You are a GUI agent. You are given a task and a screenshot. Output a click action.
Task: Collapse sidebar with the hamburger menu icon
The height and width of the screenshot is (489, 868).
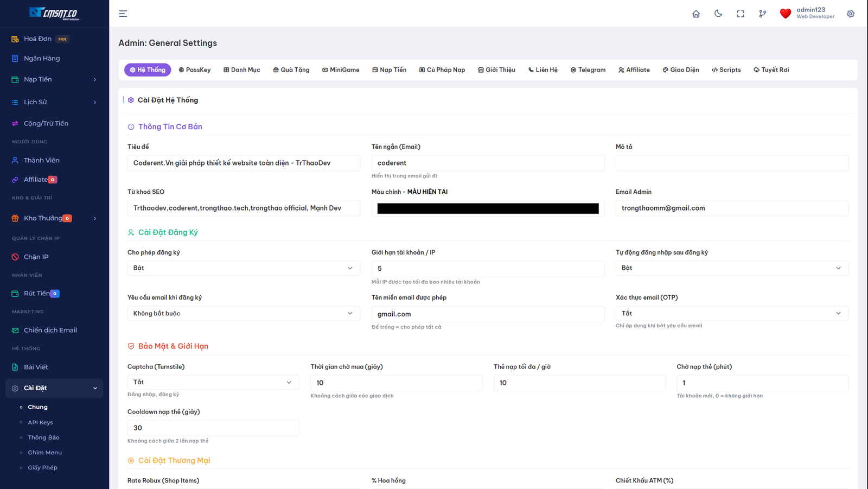(123, 14)
